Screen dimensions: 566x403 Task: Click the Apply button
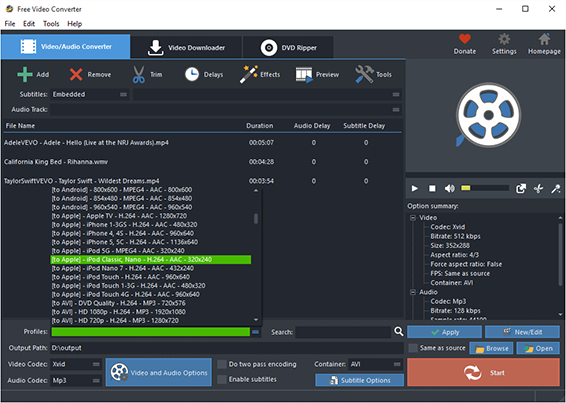tap(444, 332)
